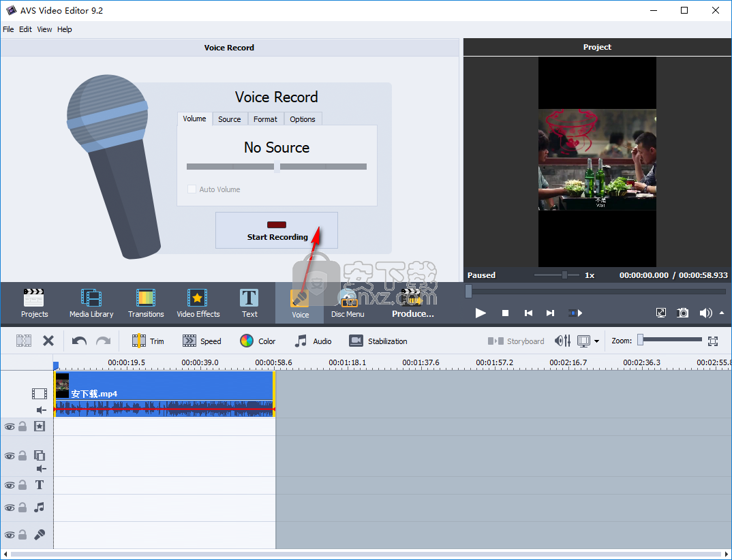Stop the preview playback
This screenshot has width=732, height=560.
505,313
